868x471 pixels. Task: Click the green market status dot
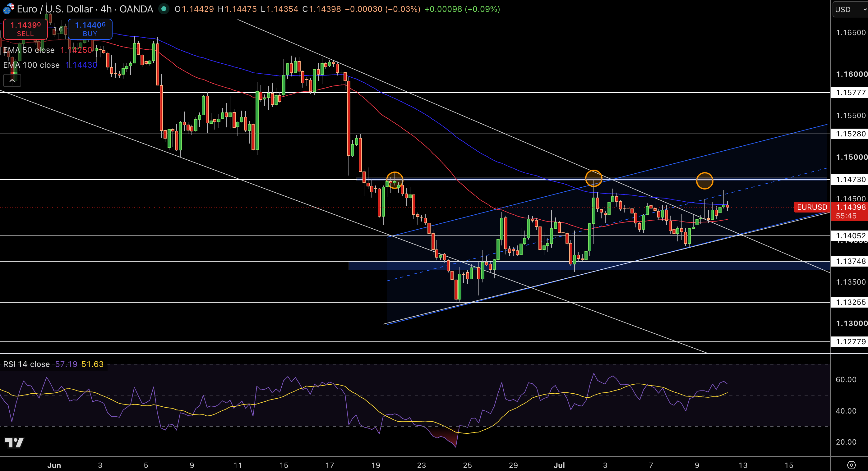pyautogui.click(x=164, y=9)
